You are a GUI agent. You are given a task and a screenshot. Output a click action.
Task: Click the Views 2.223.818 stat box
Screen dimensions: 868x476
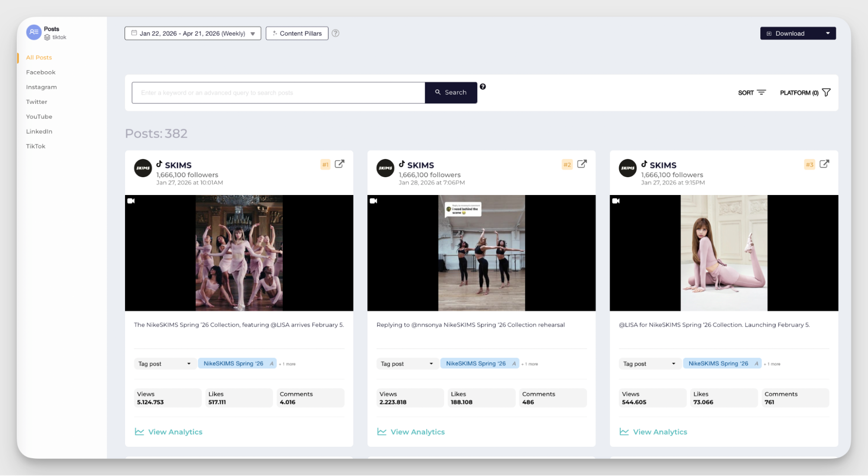410,398
